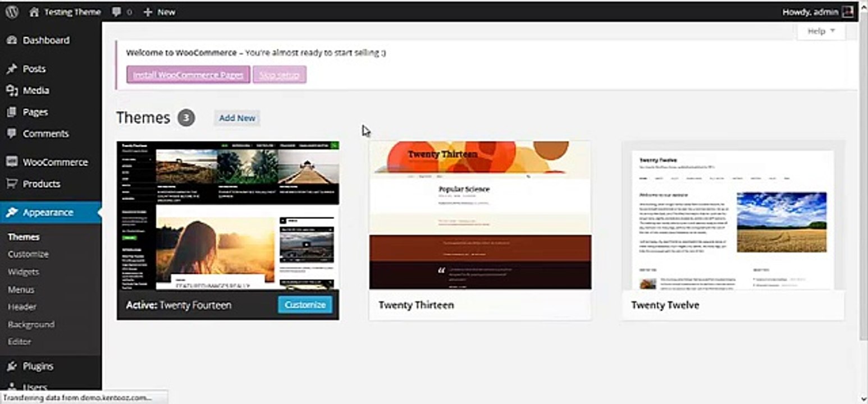
Task: Click the WordPress logo icon
Action: click(12, 11)
